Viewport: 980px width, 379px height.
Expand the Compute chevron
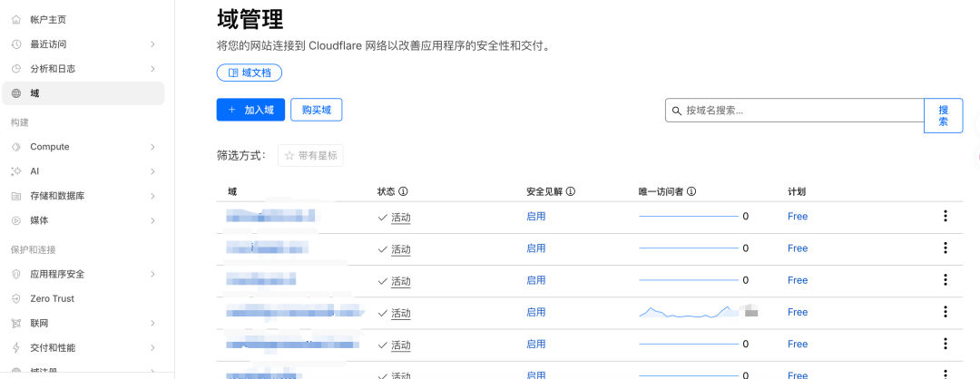153,147
